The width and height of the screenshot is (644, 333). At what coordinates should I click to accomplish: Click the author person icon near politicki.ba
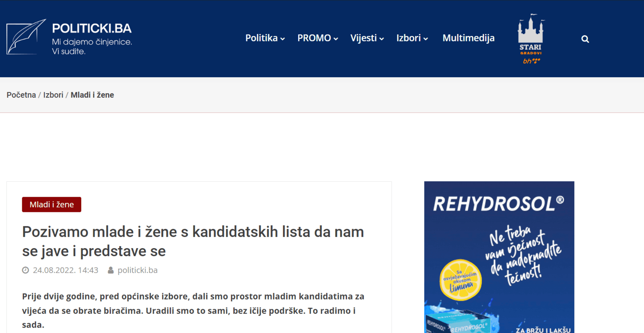110,270
